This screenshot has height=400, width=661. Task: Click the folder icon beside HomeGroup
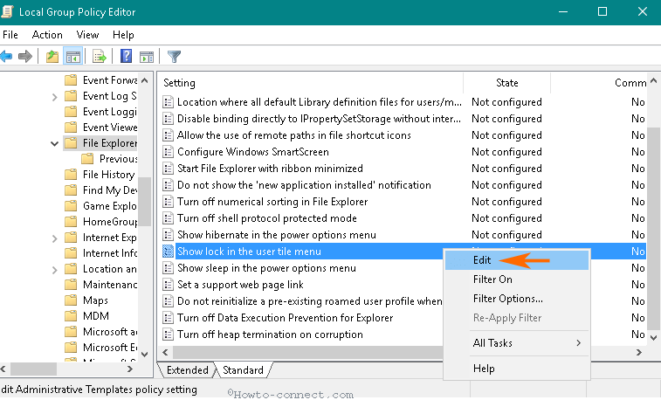pos(71,222)
